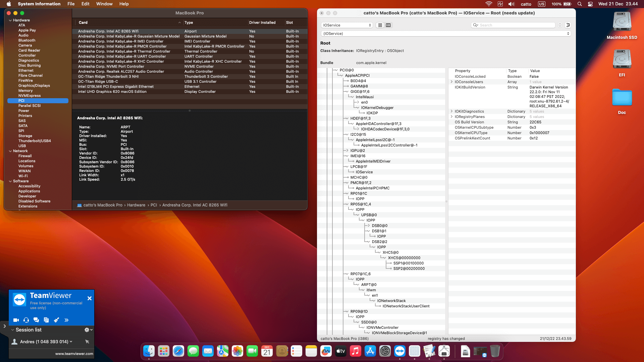
Task: Click the Wi-Fi icon in the menu bar
Action: [489, 4]
